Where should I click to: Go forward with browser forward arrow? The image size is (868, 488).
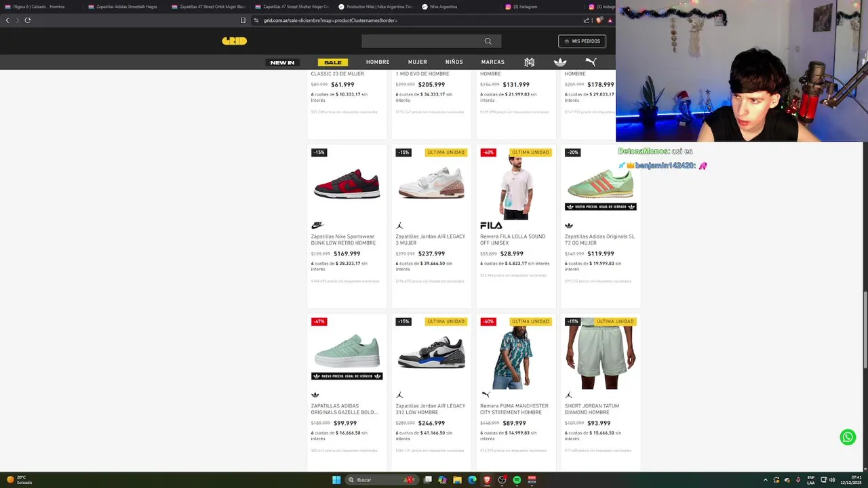pyautogui.click(x=18, y=20)
